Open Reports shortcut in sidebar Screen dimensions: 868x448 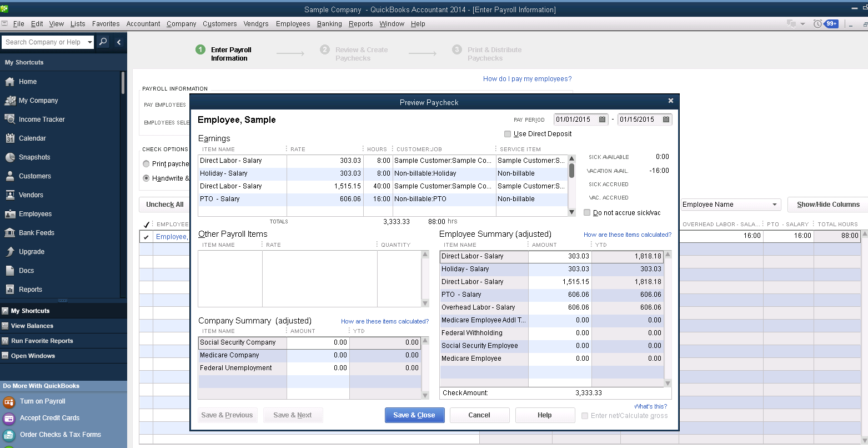(30, 290)
